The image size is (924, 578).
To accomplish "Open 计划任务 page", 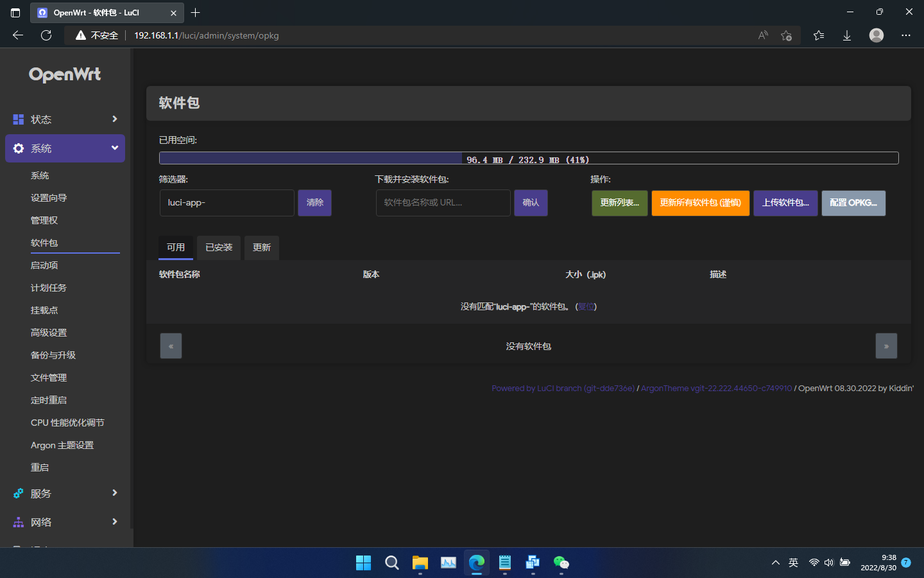I will tap(49, 288).
